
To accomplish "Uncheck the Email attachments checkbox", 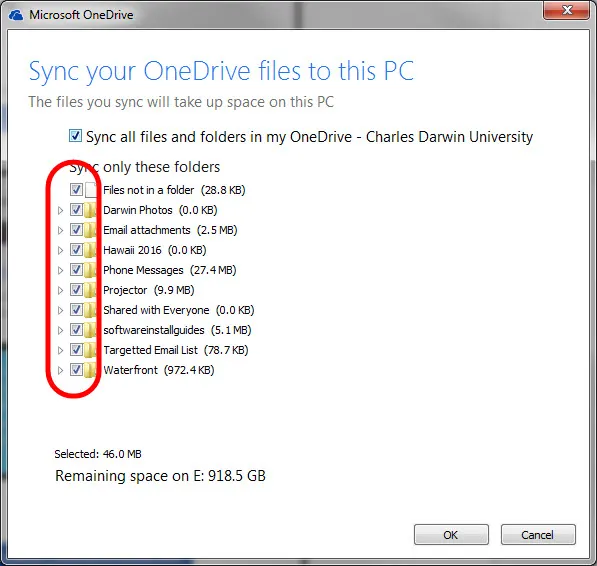I will [76, 230].
